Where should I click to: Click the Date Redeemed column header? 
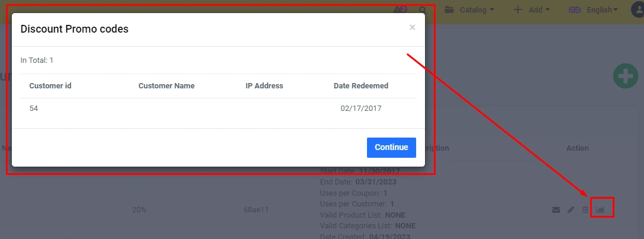click(x=361, y=86)
